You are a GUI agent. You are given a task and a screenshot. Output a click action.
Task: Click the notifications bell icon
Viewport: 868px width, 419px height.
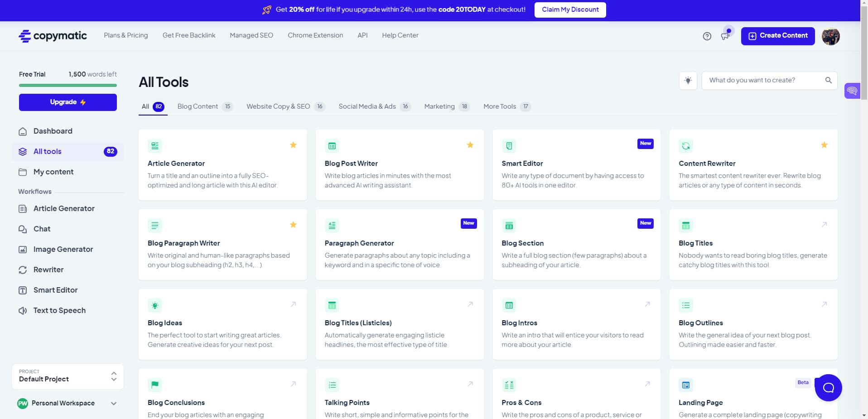click(724, 36)
